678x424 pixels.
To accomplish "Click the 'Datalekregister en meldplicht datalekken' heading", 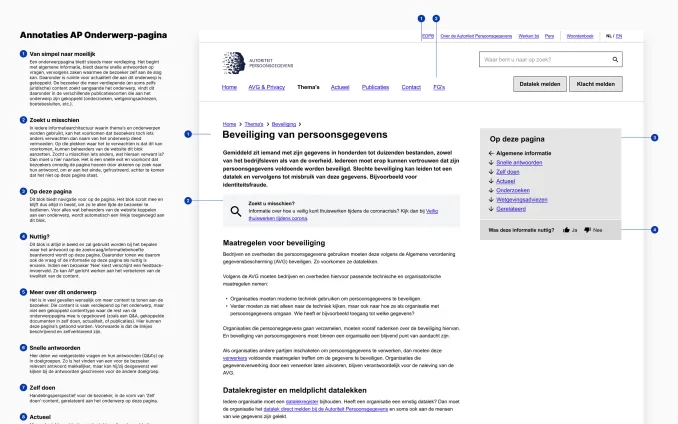I will pyautogui.click(x=294, y=390).
